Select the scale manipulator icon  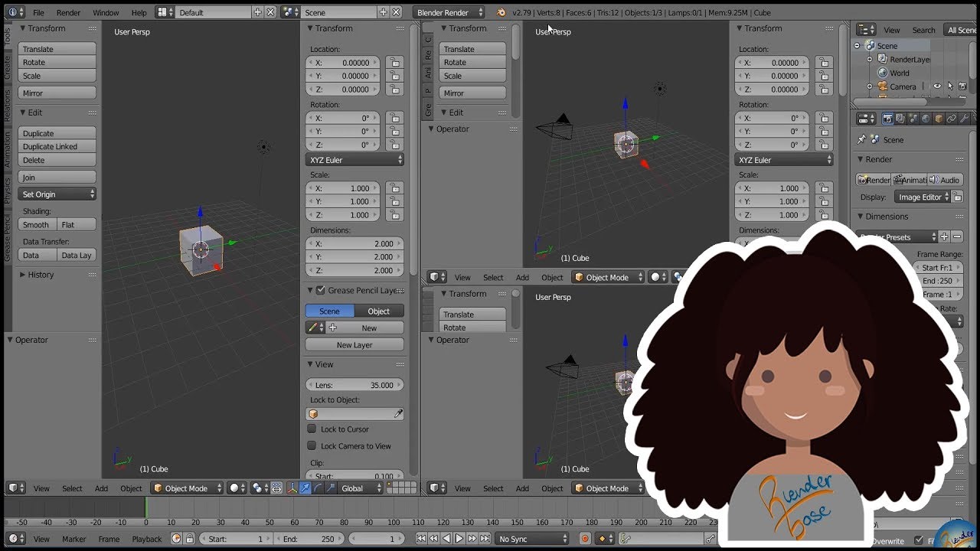331,488
